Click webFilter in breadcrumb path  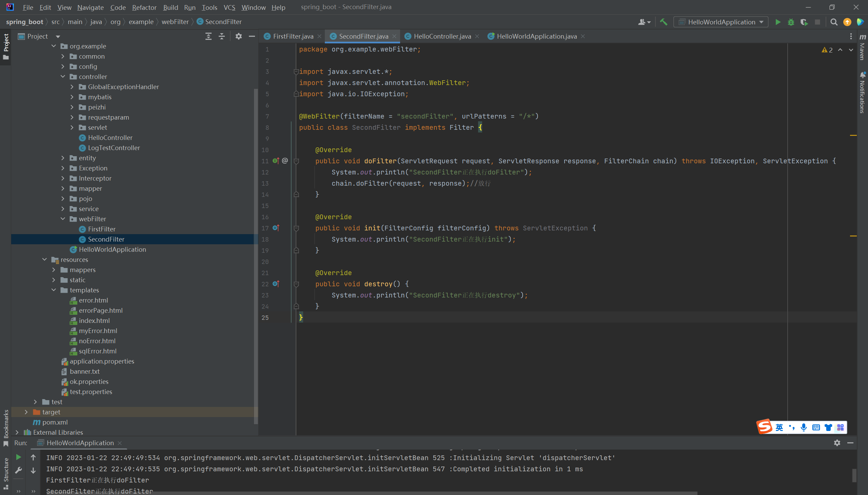pyautogui.click(x=175, y=22)
